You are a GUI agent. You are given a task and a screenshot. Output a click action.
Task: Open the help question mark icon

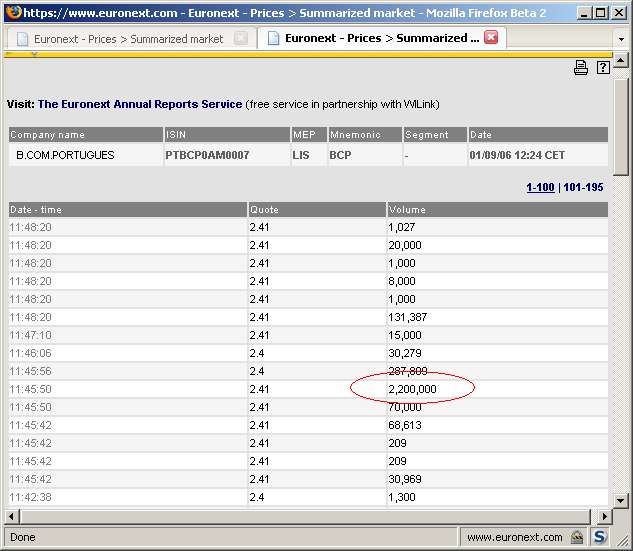click(x=603, y=67)
